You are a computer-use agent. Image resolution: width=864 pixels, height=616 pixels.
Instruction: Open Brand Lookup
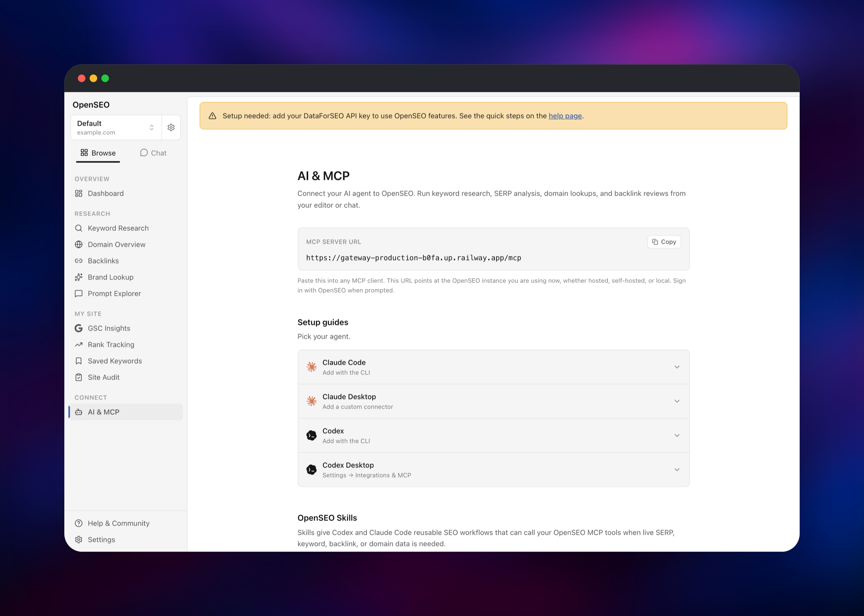pos(126,277)
